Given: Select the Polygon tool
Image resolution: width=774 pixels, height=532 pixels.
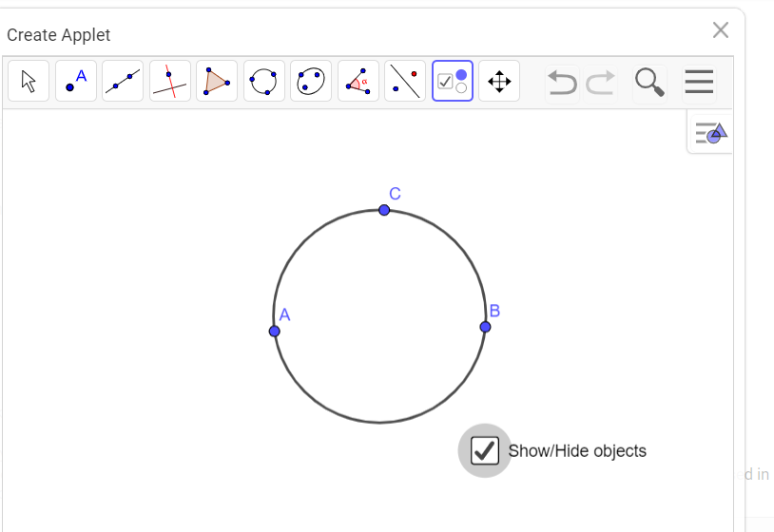Looking at the screenshot, I should [217, 81].
